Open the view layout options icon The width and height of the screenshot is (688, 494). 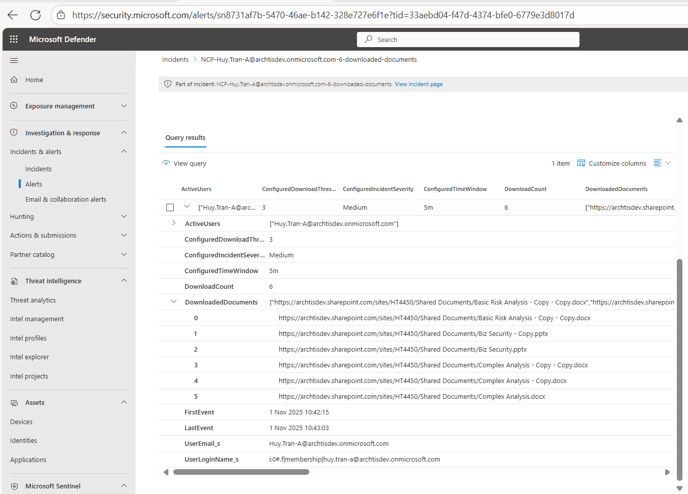coord(659,163)
